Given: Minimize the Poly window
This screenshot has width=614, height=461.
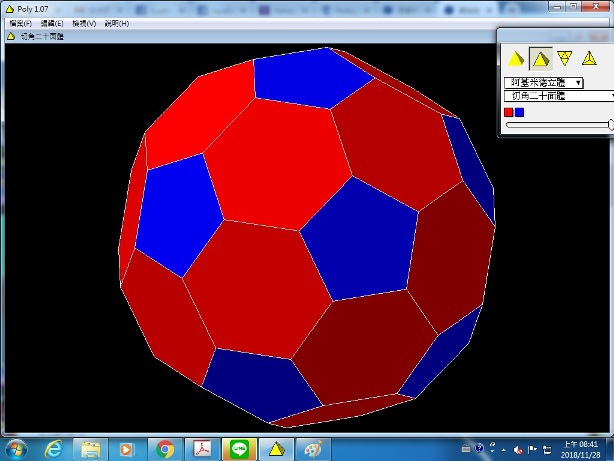Looking at the screenshot, I should 557,6.
